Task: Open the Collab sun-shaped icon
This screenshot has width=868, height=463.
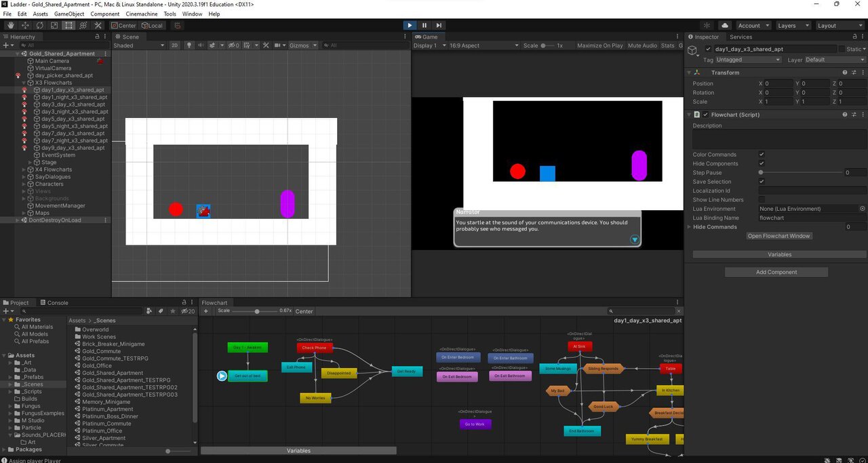Action: tap(707, 26)
